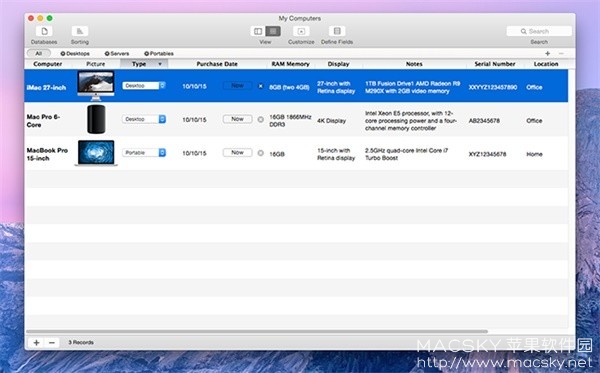Image resolution: width=600 pixels, height=373 pixels.
Task: Click the RAM Memory column header
Action: tap(290, 64)
